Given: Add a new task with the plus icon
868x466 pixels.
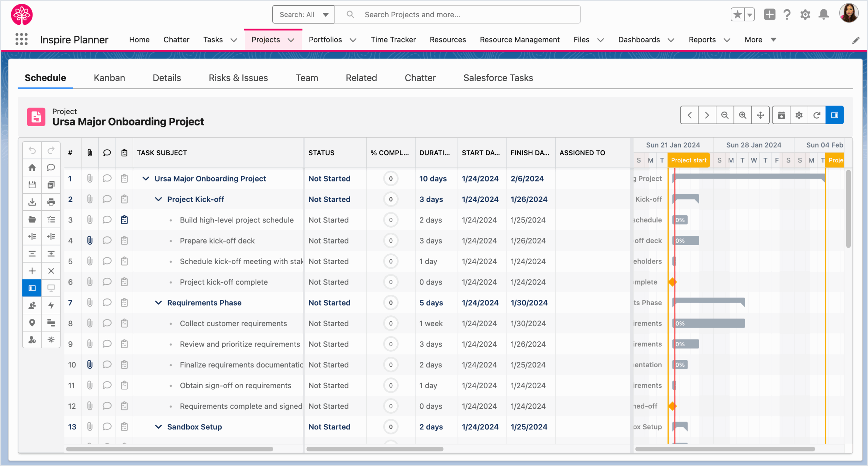Looking at the screenshot, I should (32, 271).
